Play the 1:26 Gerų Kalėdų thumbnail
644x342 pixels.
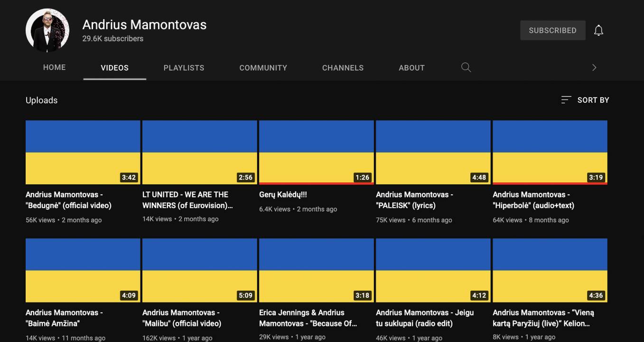317,152
